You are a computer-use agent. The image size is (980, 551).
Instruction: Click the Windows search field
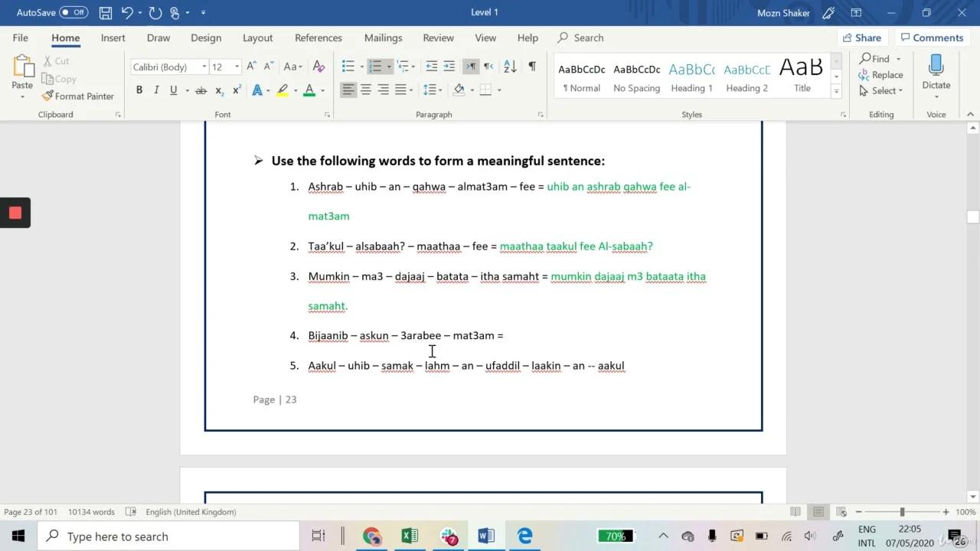168,536
